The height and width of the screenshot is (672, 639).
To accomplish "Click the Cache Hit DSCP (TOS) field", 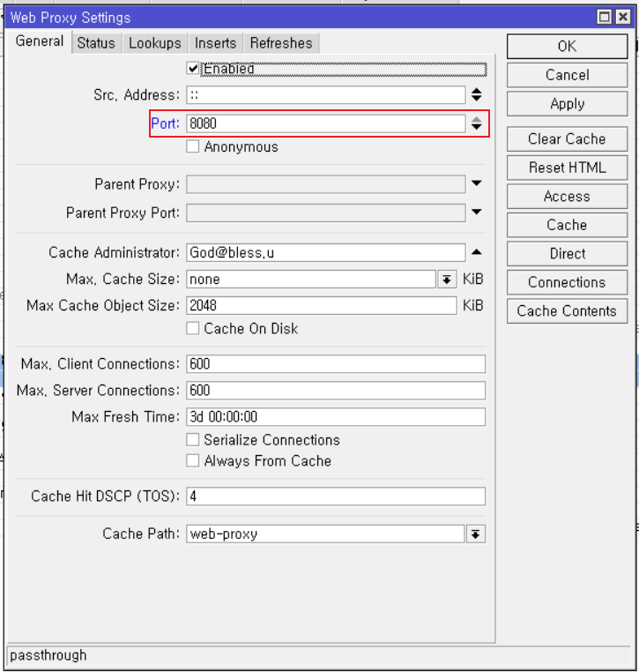I will point(336,497).
